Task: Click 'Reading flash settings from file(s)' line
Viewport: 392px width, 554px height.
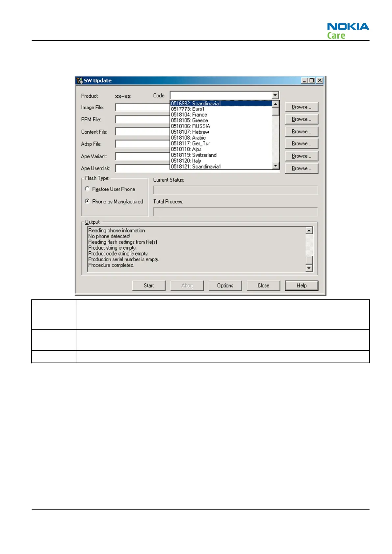Action: [123, 242]
